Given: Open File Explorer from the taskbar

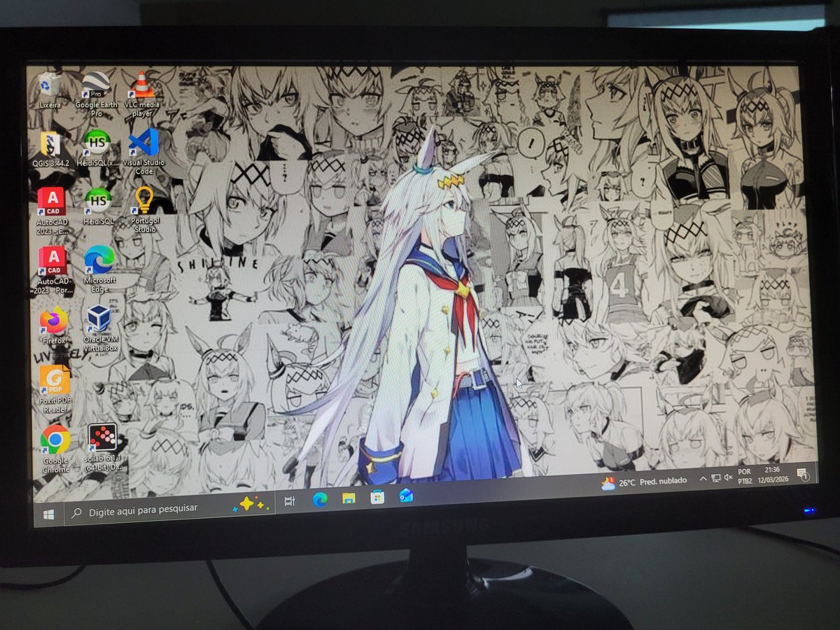Looking at the screenshot, I should pos(349,498).
